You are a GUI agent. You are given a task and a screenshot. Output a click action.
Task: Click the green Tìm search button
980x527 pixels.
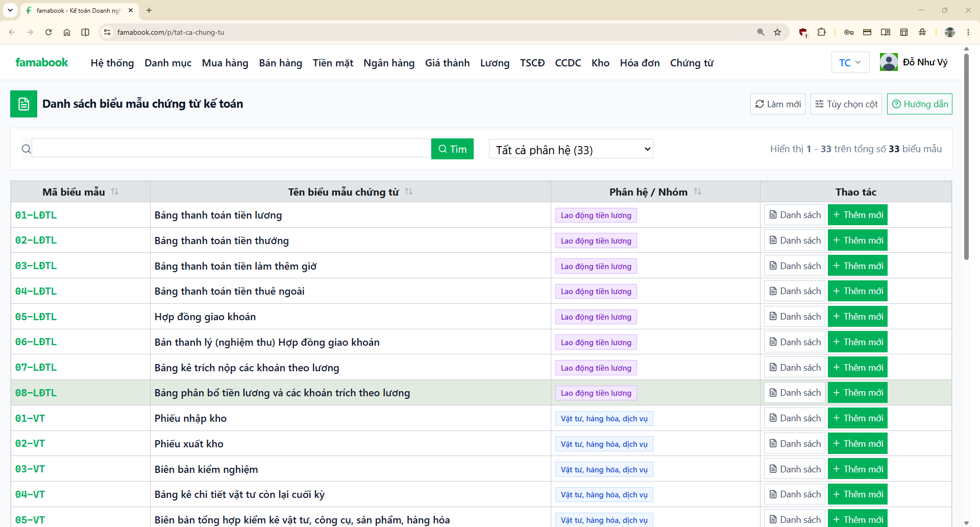point(452,149)
